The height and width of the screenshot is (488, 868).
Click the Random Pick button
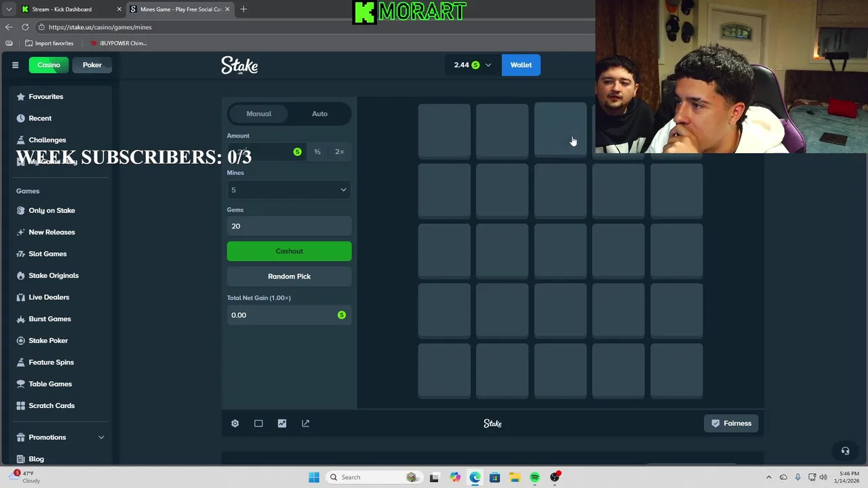(289, 276)
